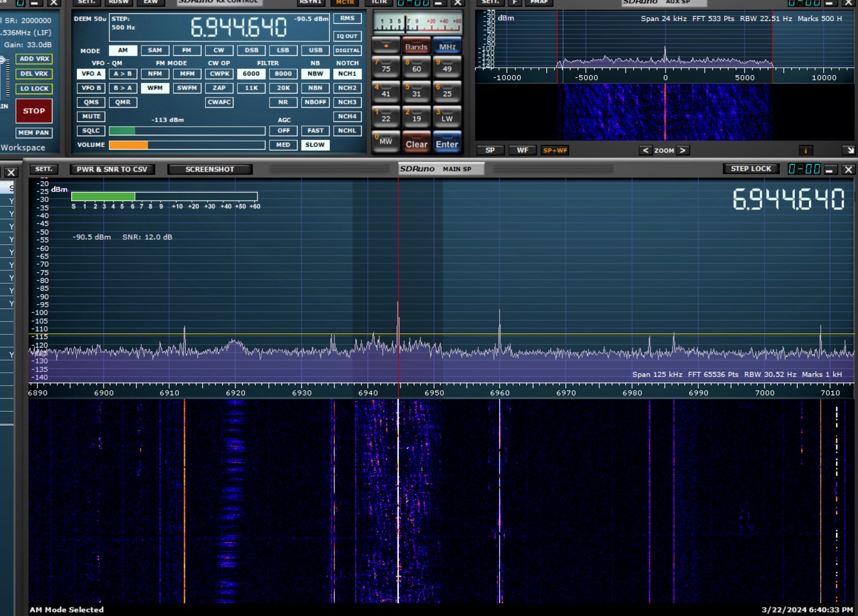
Task: Set AGC to MED
Action: (283, 145)
